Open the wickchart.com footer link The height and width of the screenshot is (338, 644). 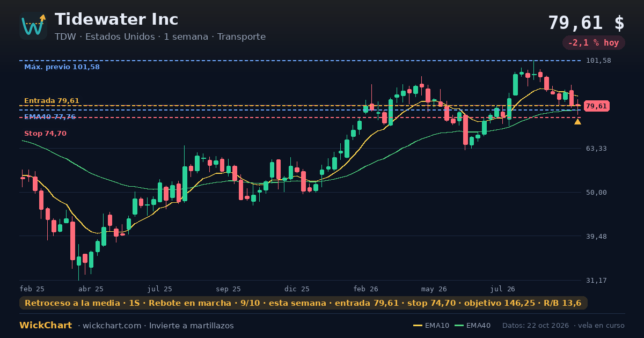point(112,326)
